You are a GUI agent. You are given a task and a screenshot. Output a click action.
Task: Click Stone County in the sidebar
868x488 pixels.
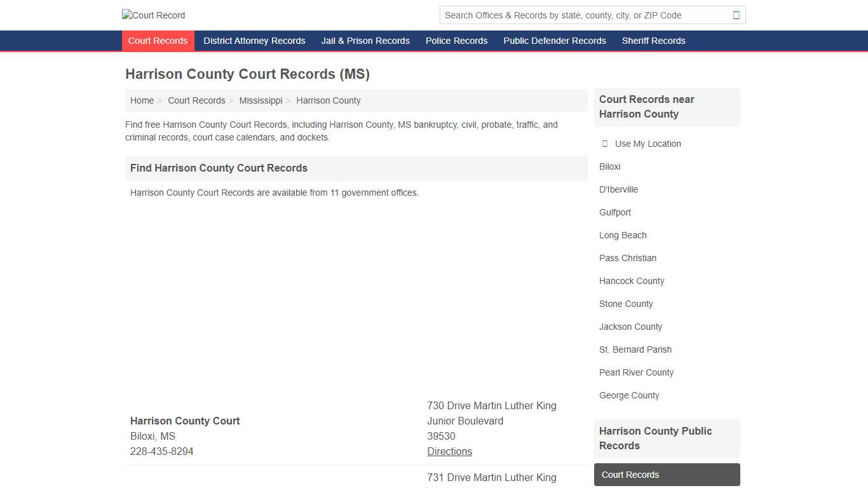coord(626,304)
